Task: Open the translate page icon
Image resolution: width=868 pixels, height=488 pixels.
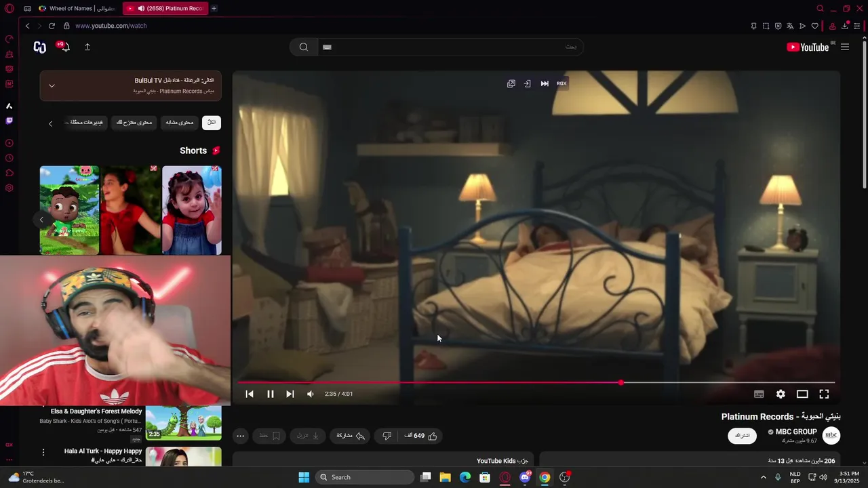Action: coord(790,26)
